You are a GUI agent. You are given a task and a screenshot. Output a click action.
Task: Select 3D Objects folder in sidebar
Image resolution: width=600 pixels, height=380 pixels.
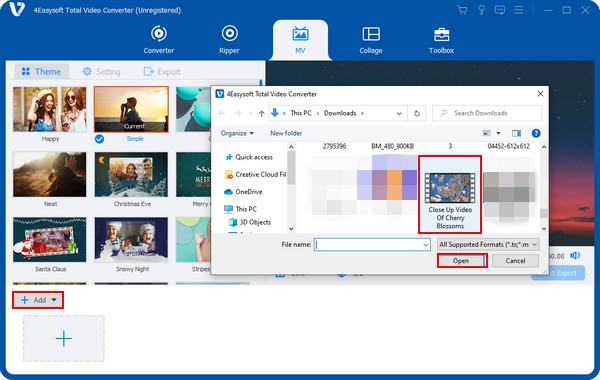249,222
